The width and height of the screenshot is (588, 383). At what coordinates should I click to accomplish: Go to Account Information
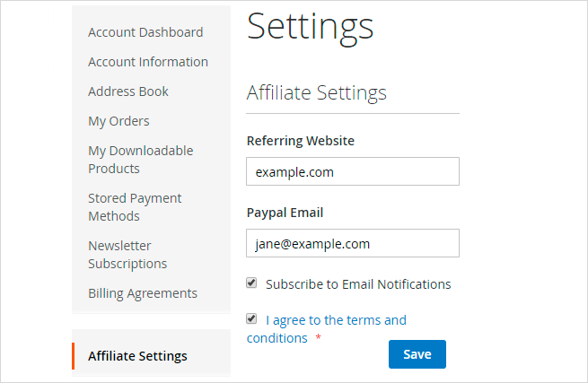[x=148, y=62]
